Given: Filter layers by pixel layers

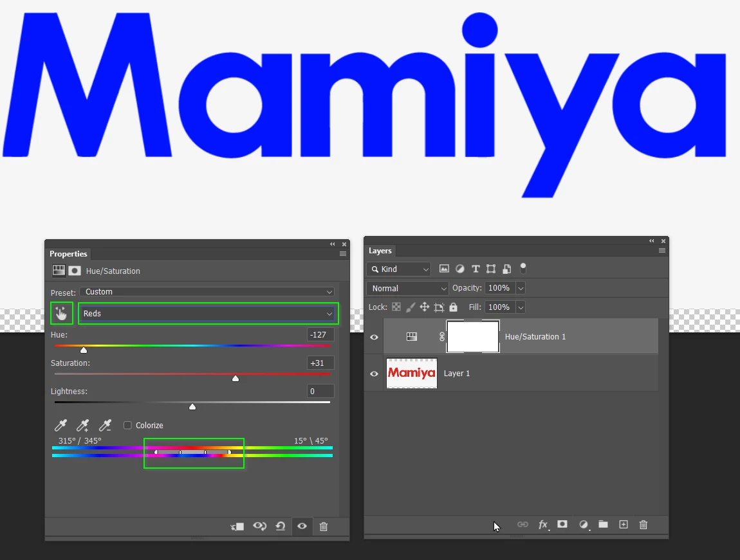Looking at the screenshot, I should (x=444, y=269).
